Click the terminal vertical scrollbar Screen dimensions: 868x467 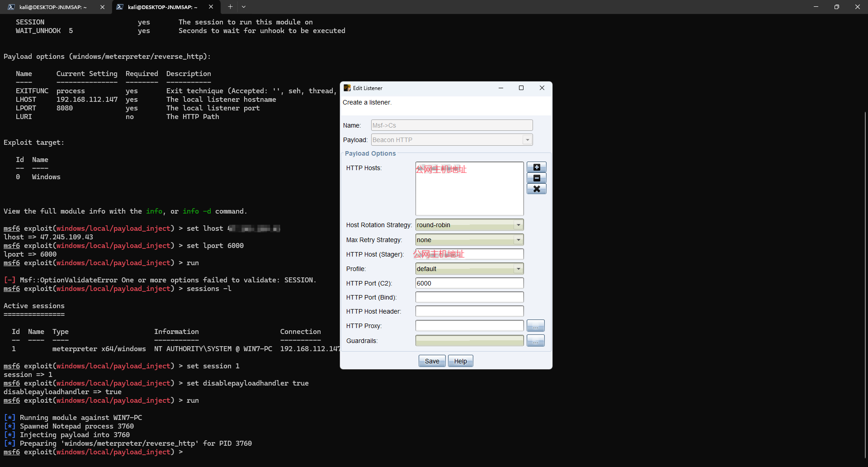pyautogui.click(x=865, y=285)
